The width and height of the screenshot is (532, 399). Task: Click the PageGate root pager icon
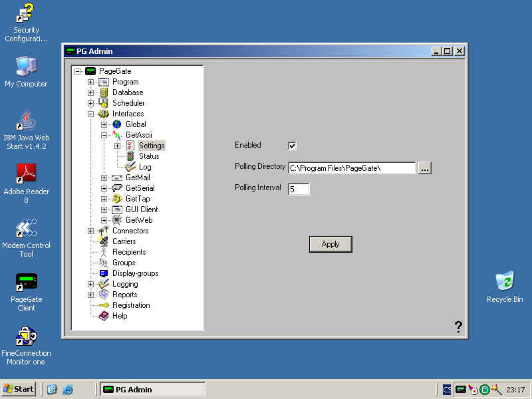[90, 71]
